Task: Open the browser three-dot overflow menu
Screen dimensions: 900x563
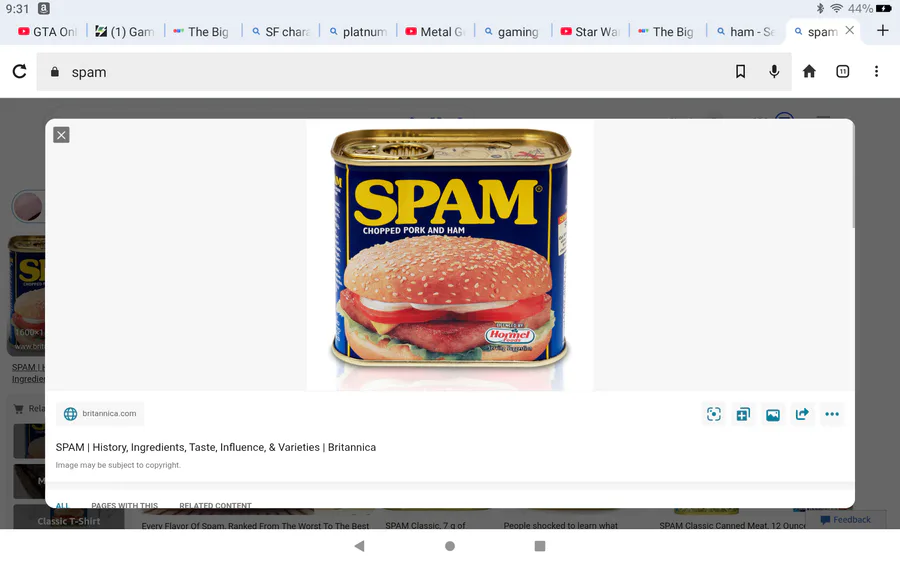Action: click(x=876, y=71)
